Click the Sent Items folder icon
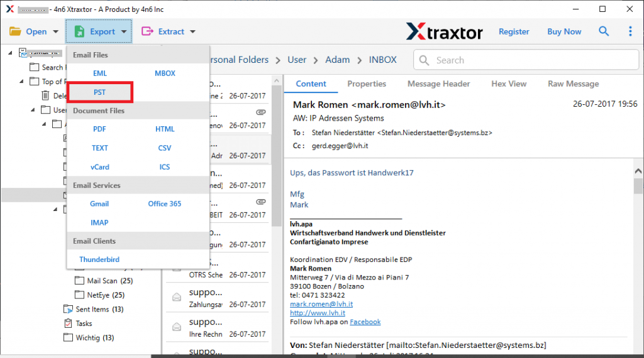 pyautogui.click(x=68, y=309)
